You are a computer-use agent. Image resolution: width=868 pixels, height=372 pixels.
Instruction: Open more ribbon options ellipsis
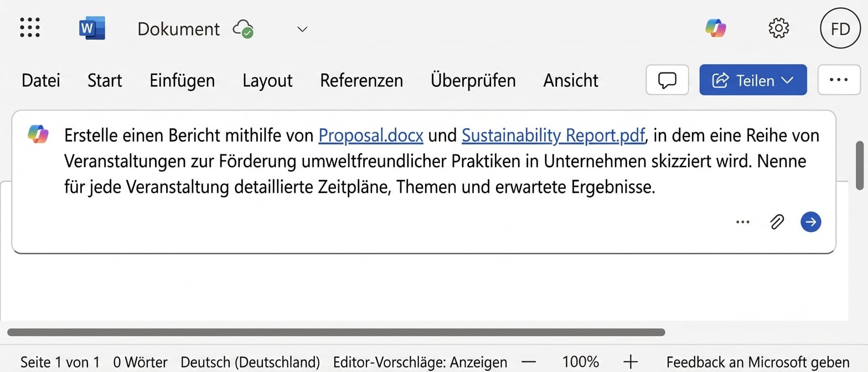click(x=839, y=80)
